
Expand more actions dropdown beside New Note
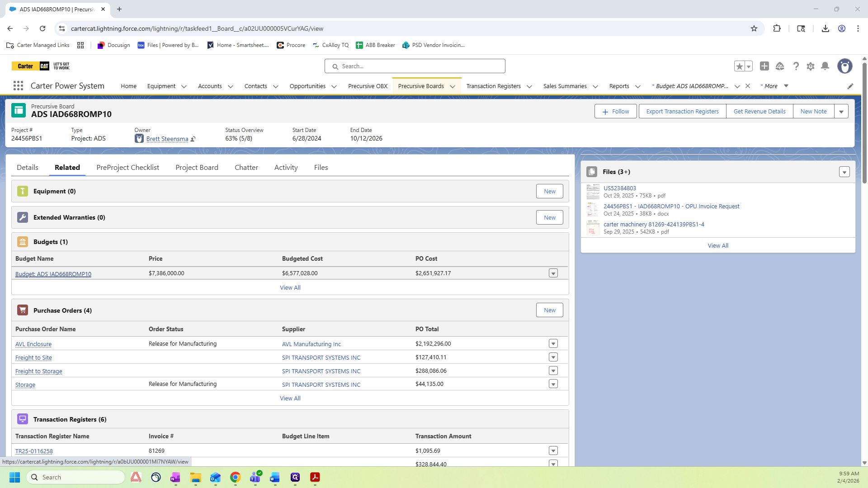coord(841,112)
